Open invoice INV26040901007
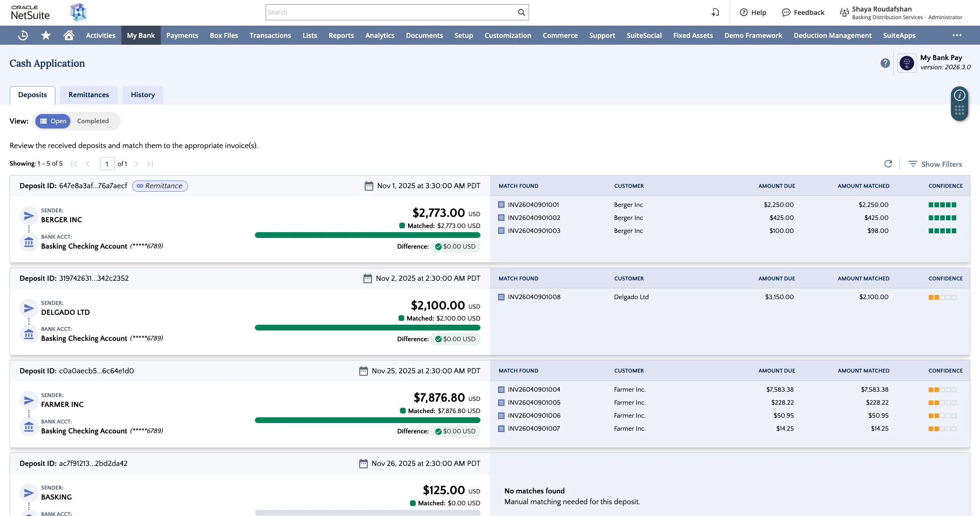The image size is (980, 516). pos(534,428)
